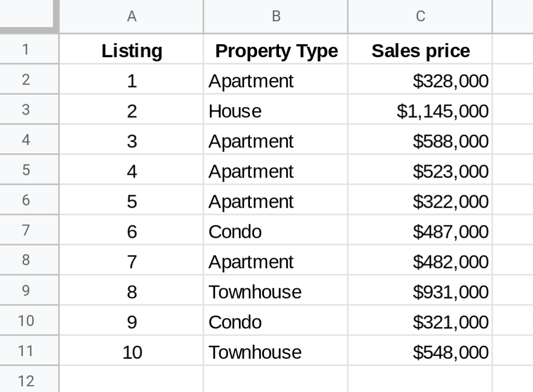The image size is (533, 392).
Task: Select column C header
Action: (420, 16)
